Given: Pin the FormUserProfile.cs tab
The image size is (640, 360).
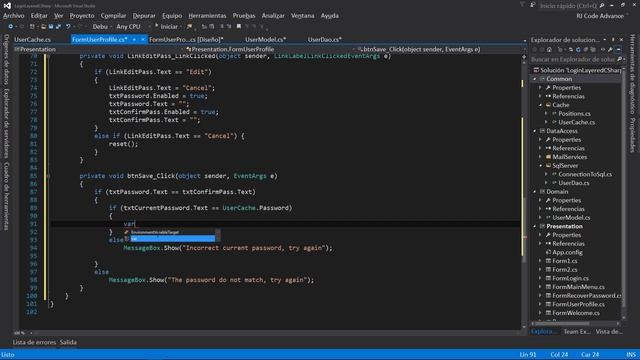Looking at the screenshot, I should 134,40.
